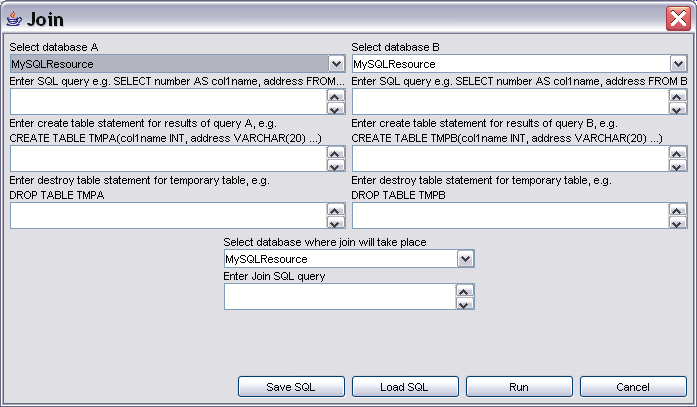Click the DROP TABLE TMPA input field

[x=169, y=215]
